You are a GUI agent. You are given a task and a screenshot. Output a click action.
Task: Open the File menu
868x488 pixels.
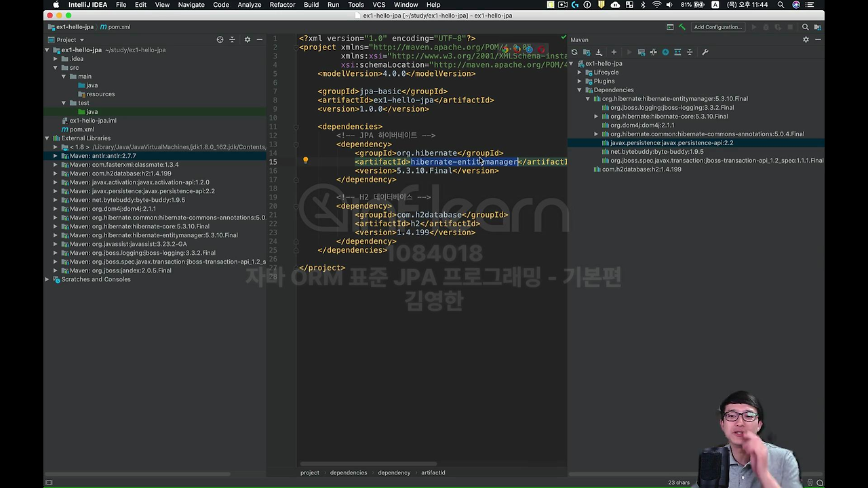(121, 5)
